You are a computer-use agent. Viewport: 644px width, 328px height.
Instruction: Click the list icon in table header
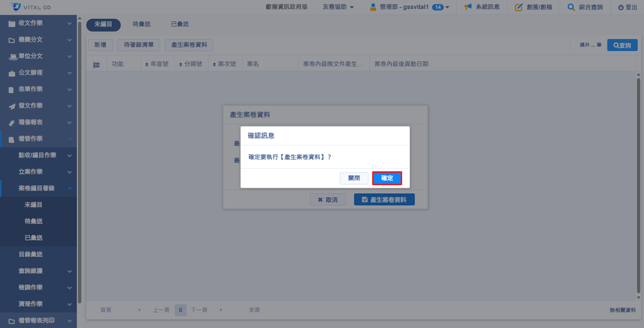(96, 65)
